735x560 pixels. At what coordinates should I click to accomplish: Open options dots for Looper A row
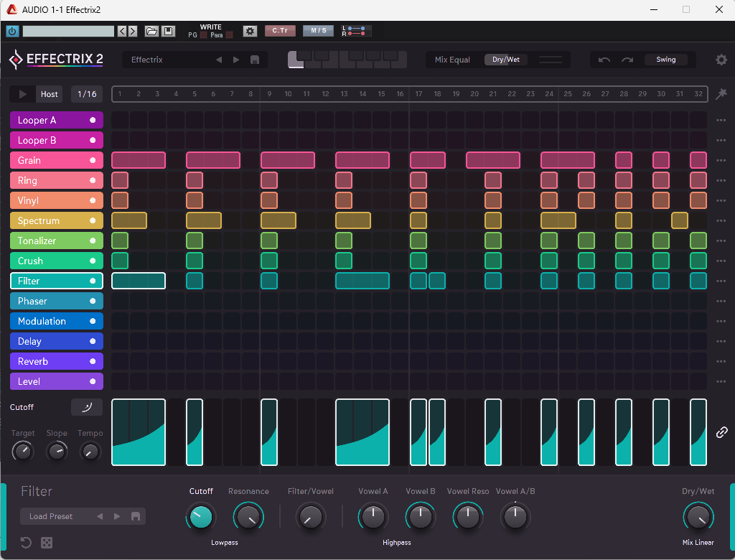coord(721,121)
